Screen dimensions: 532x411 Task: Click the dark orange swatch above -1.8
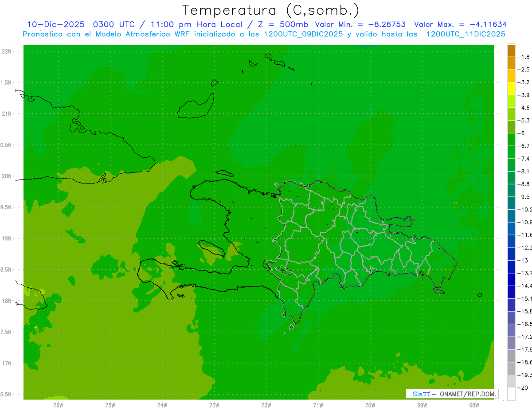tap(511, 51)
